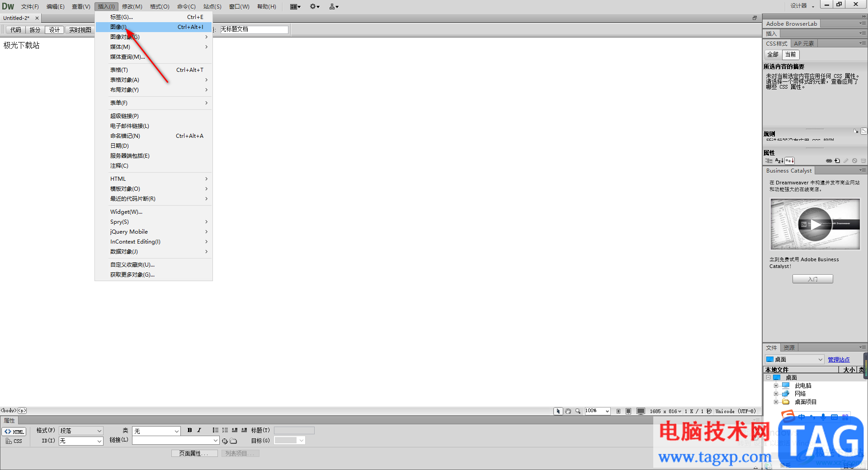This screenshot has width=868, height=470.
Task: Show only set properties in CSS panel
Action: (789, 160)
